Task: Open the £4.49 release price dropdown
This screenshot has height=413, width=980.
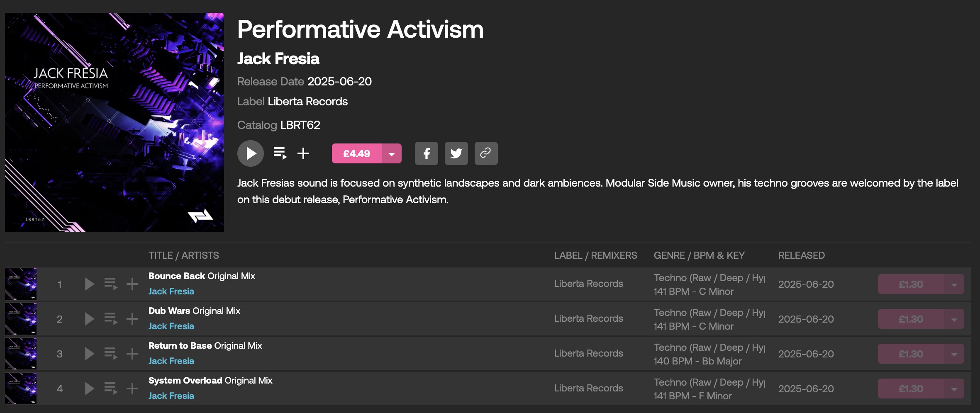Action: click(x=392, y=154)
